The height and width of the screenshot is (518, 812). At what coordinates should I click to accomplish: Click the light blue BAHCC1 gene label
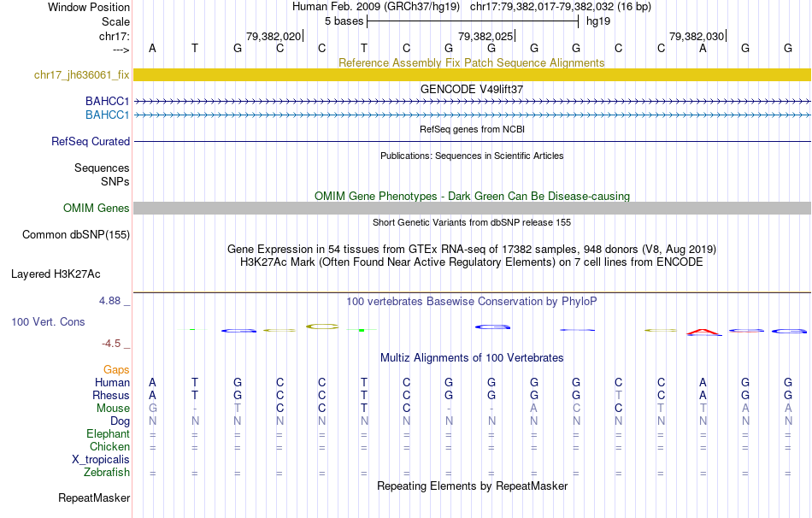point(108,115)
